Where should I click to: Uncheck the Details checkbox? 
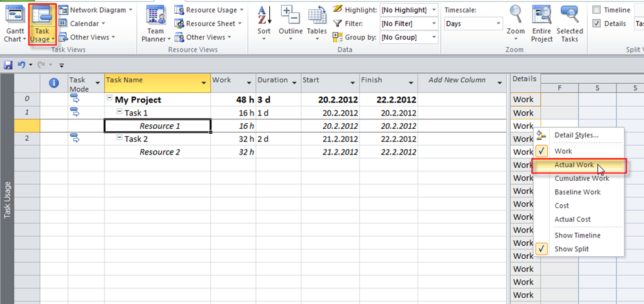tap(596, 24)
